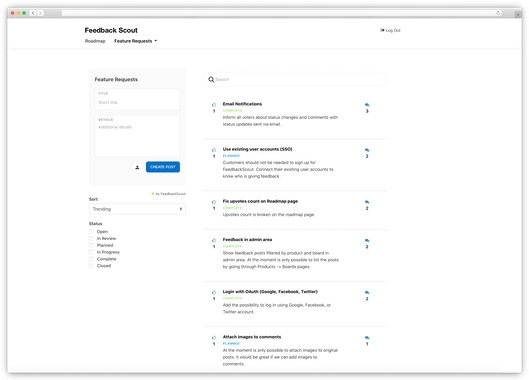Click the Complete label under Feedback in admin area
Viewport: 529px width, 380px height.
click(x=232, y=246)
